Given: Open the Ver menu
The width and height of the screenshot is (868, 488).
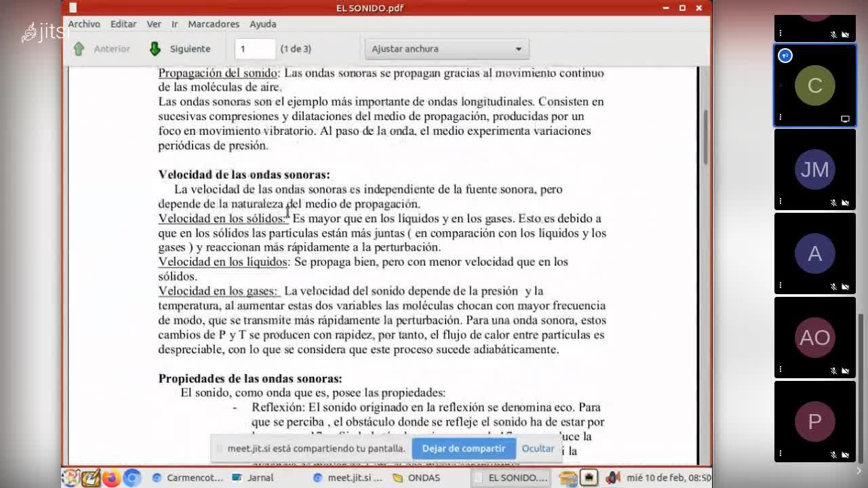Looking at the screenshot, I should (154, 24).
